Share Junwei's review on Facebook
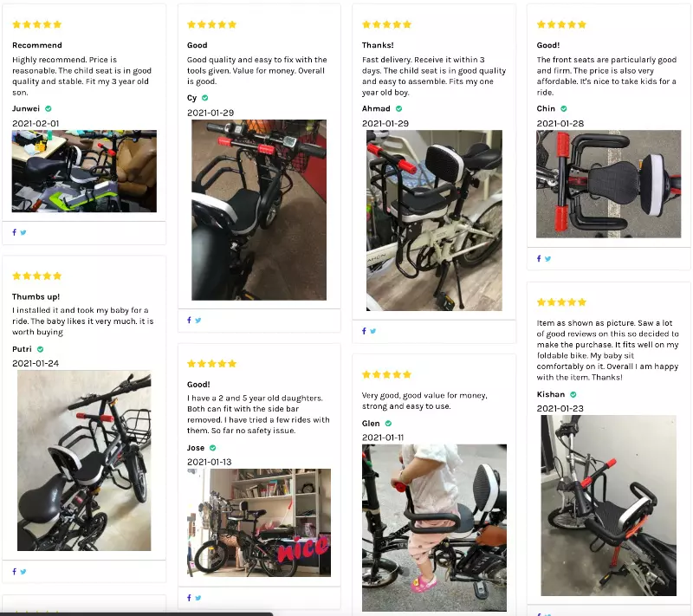Image resolution: width=693 pixels, height=616 pixels. [x=14, y=232]
